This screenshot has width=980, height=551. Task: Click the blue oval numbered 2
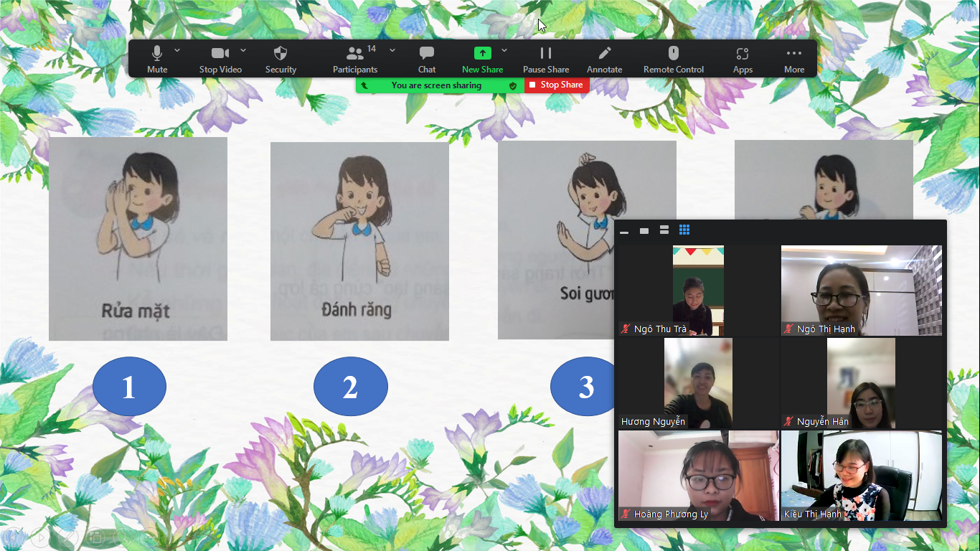point(350,387)
